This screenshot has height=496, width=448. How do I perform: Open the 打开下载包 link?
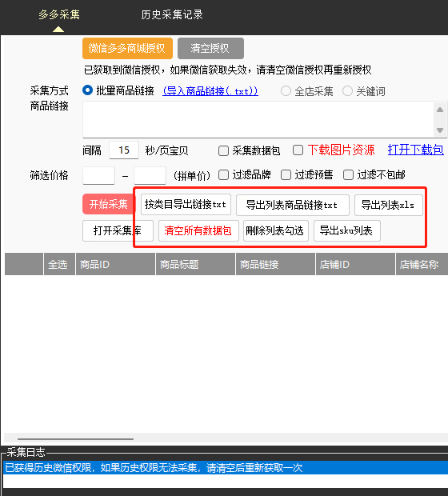(415, 150)
